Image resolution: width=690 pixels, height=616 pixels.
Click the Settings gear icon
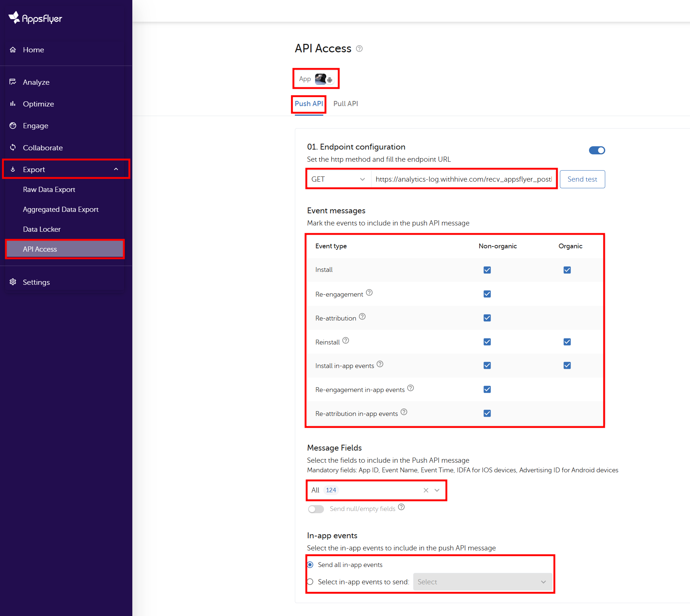point(13,282)
